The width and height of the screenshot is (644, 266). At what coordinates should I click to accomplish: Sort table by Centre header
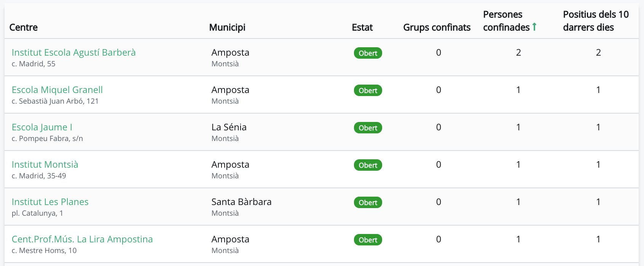24,27
